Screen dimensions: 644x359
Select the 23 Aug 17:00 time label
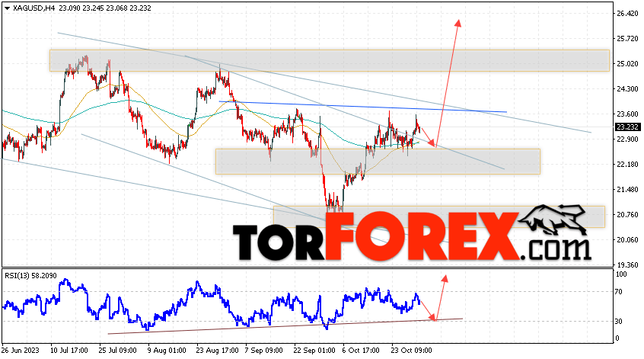click(x=217, y=351)
